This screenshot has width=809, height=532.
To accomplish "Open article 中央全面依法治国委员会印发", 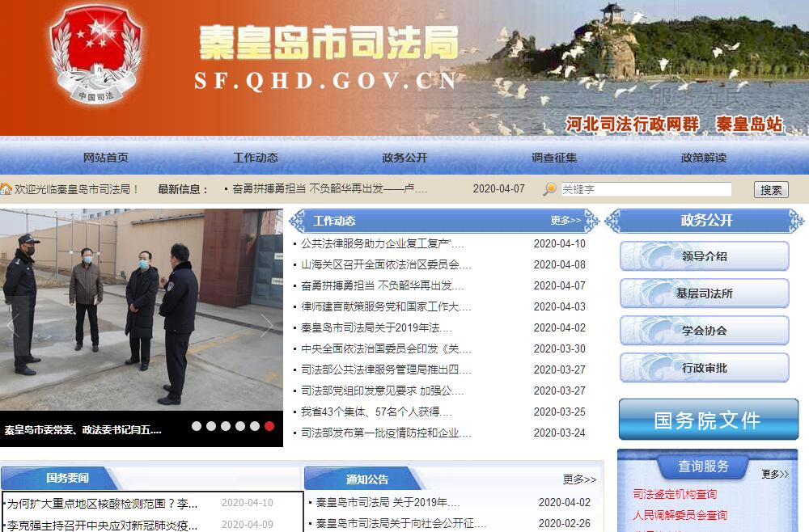I will 386,349.
